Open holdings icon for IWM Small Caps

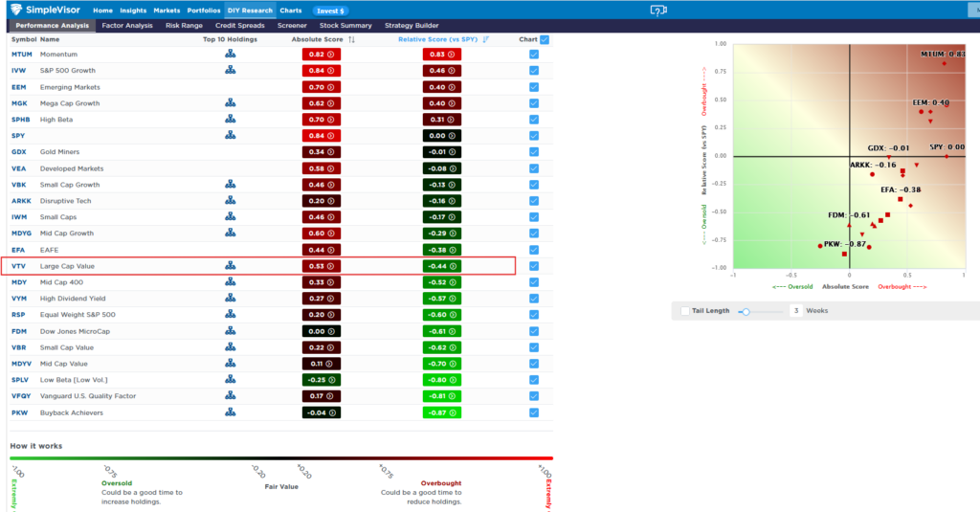coord(230,216)
